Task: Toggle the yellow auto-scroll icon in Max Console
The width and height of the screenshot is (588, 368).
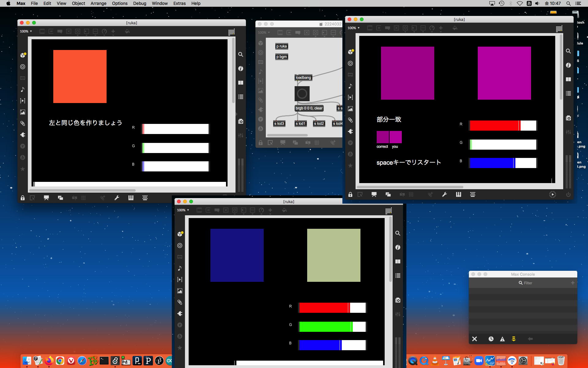Action: point(514,339)
